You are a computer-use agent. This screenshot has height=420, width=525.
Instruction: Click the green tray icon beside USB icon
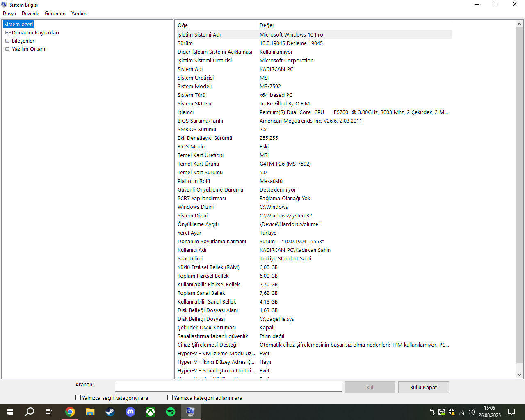point(442,412)
